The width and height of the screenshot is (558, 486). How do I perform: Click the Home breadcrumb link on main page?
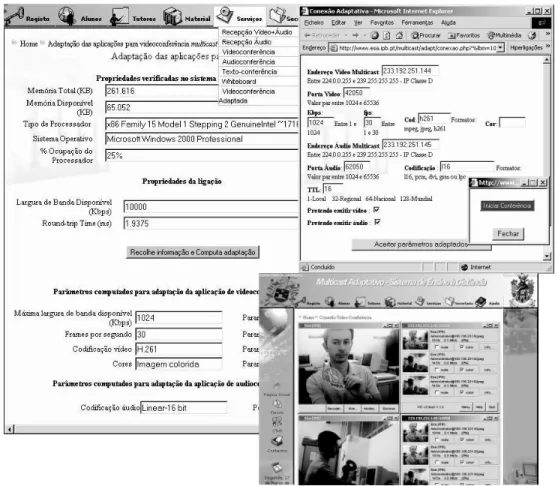pyautogui.click(x=28, y=44)
